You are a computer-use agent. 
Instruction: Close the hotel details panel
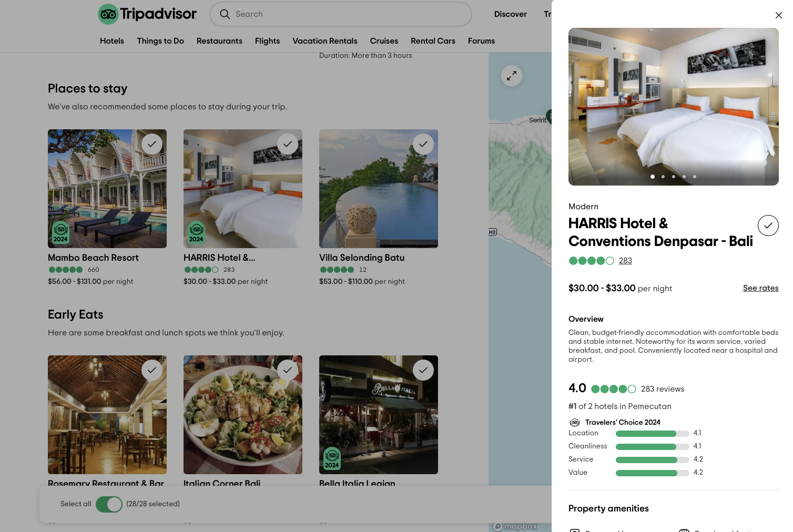778,15
